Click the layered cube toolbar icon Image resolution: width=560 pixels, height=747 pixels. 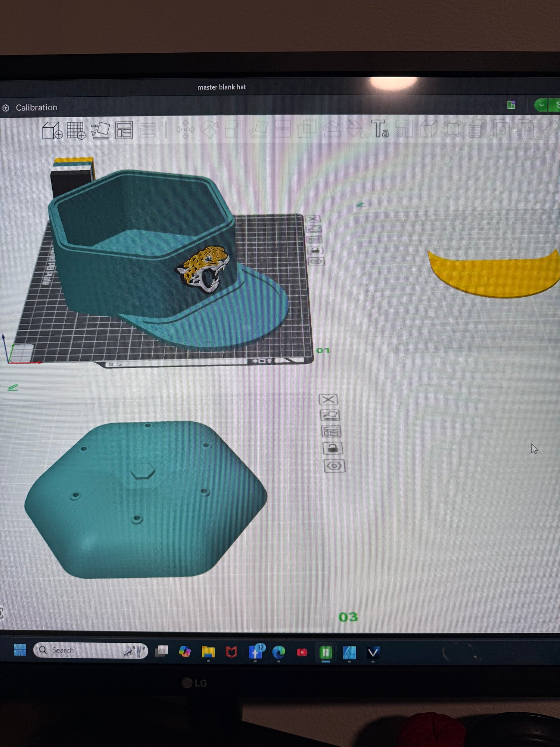coord(477,129)
